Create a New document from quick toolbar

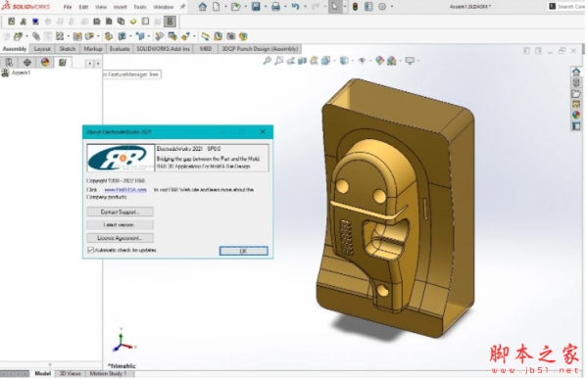(217, 7)
